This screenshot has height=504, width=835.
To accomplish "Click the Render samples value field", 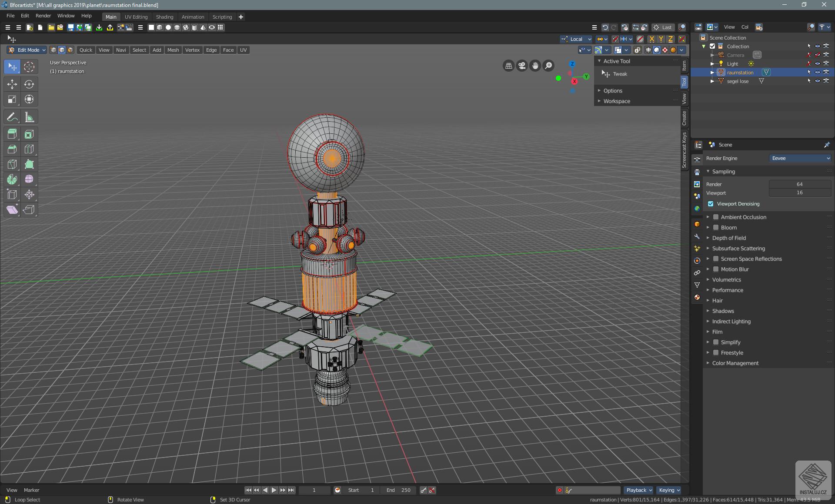I will pos(799,184).
